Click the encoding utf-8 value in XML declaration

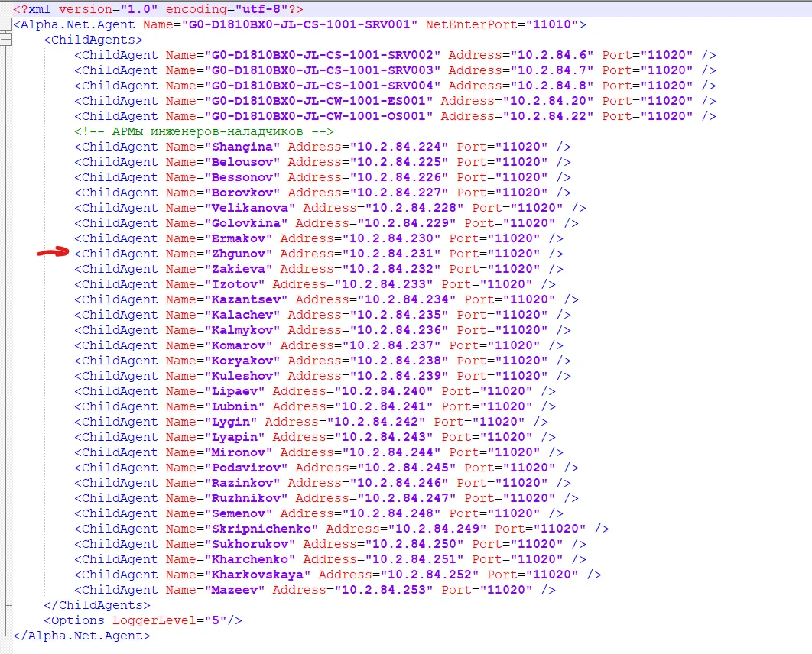[x=269, y=9]
